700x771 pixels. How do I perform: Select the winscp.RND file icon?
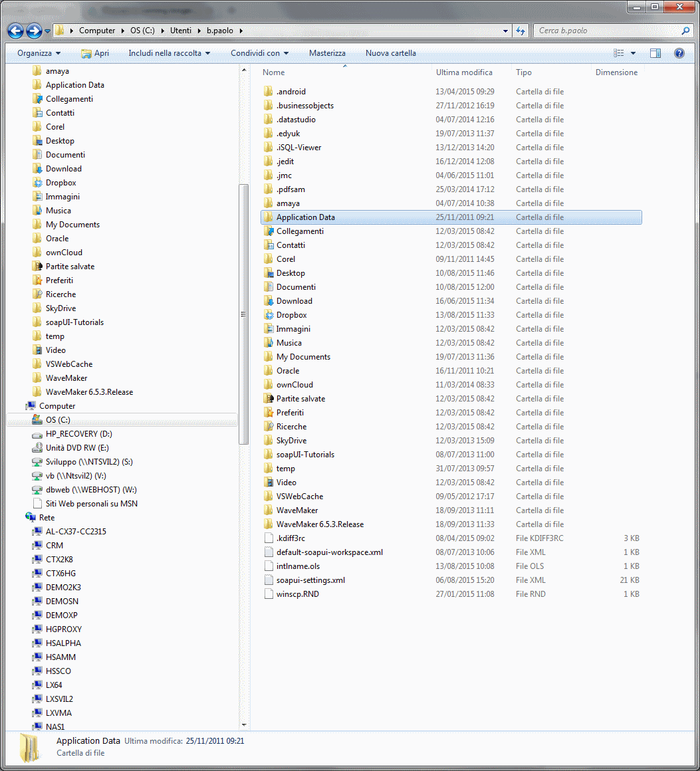pos(269,594)
